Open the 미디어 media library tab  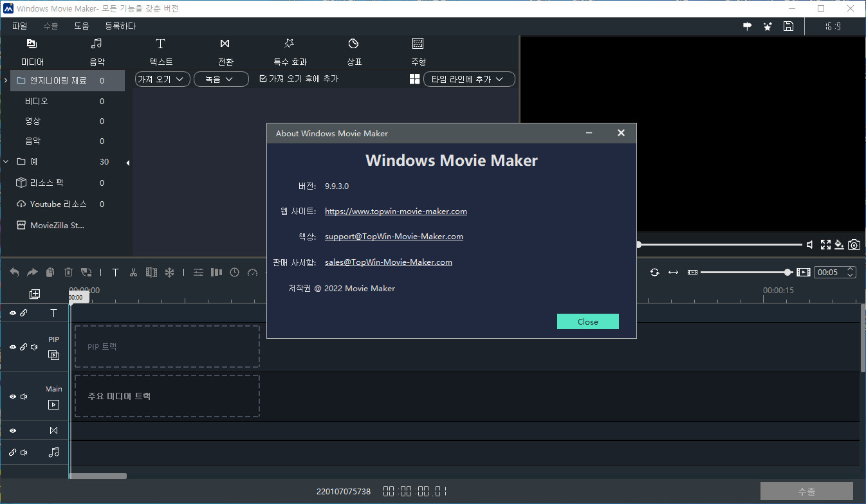[x=32, y=52]
